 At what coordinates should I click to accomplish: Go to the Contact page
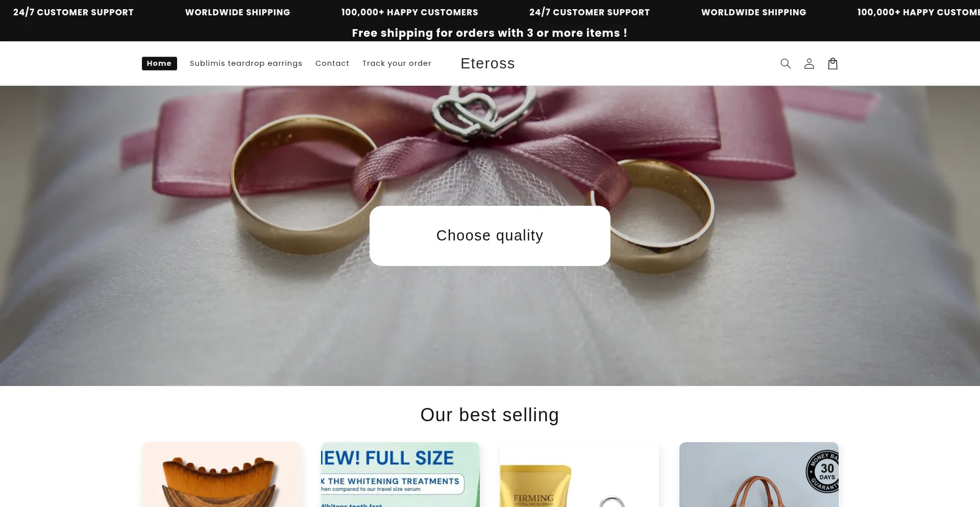[x=332, y=63]
